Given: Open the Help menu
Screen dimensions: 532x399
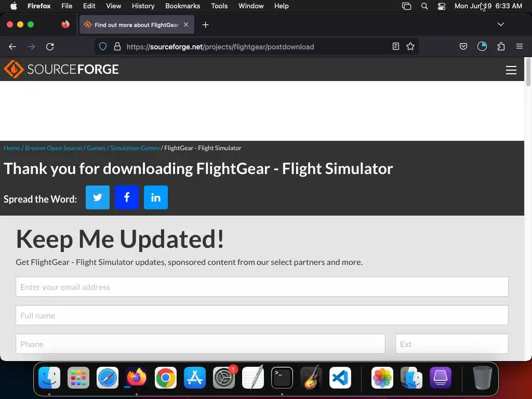Looking at the screenshot, I should tap(281, 6).
